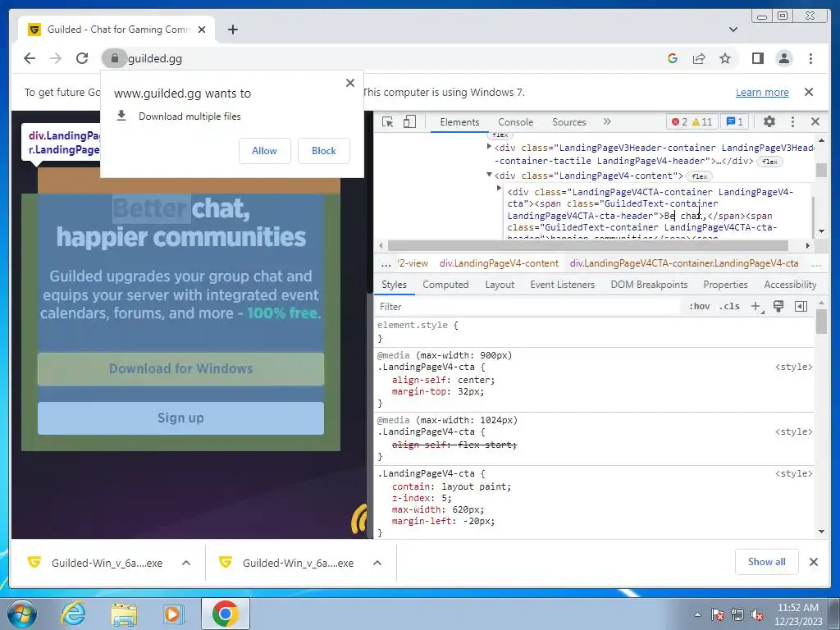The width and height of the screenshot is (840, 630).
Task: Show more DevTools tabs chevron
Action: click(607, 121)
